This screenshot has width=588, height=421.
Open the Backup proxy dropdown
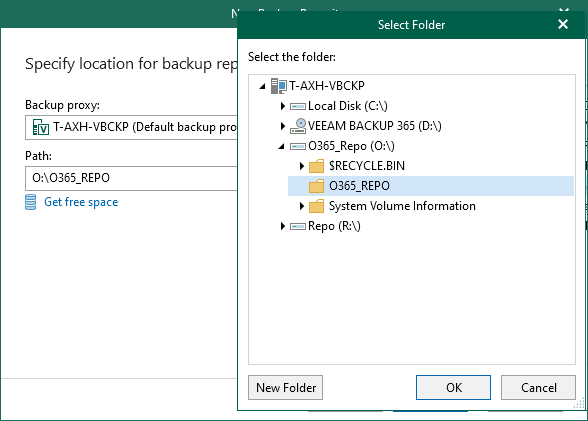click(x=131, y=127)
